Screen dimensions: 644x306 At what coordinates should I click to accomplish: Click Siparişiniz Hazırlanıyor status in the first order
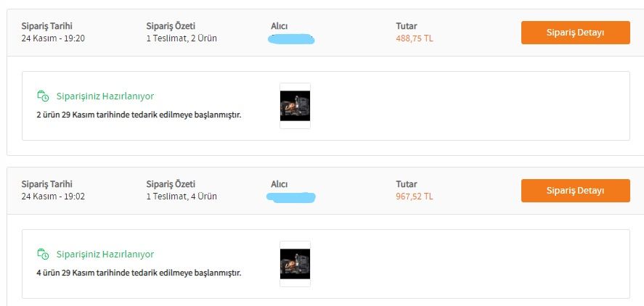click(105, 96)
